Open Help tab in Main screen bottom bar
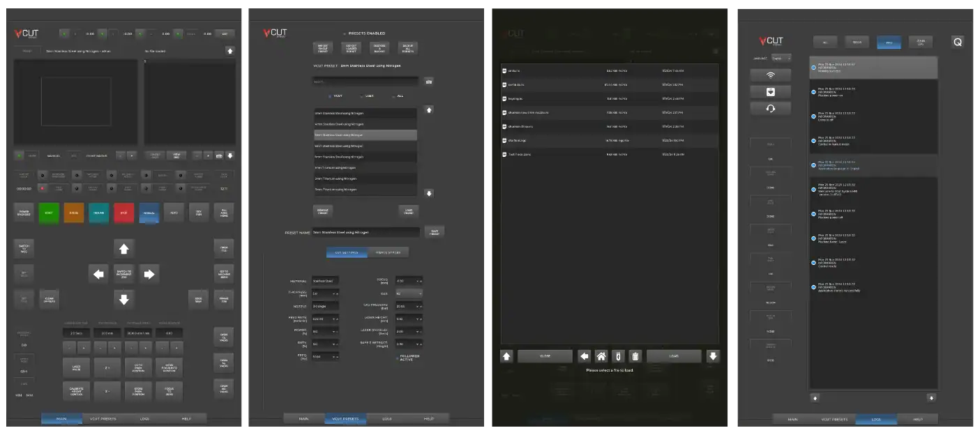This screenshot has height=435, width=980. click(186, 419)
